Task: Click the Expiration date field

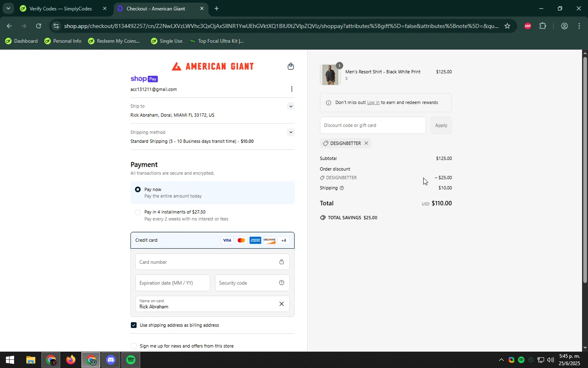Action: click(x=172, y=283)
